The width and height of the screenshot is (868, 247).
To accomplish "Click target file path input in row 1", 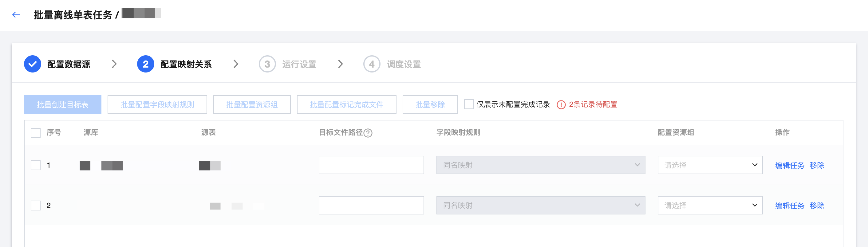I will pyautogui.click(x=371, y=165).
